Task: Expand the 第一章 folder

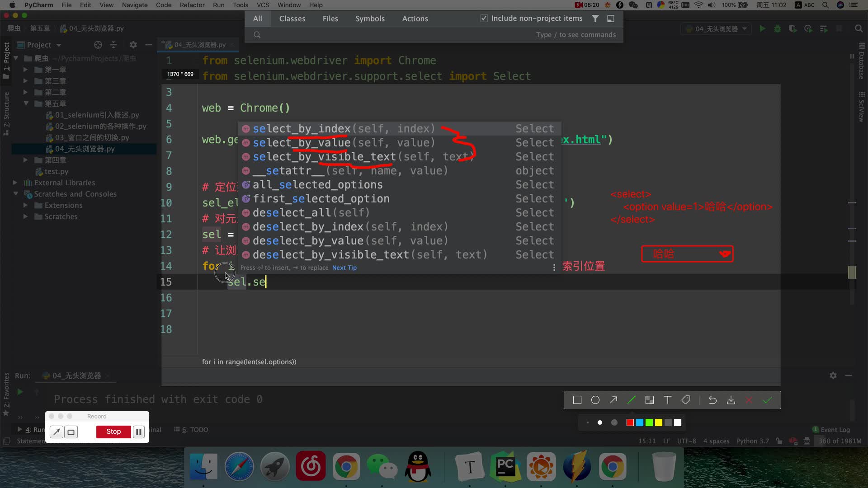Action: [x=25, y=70]
